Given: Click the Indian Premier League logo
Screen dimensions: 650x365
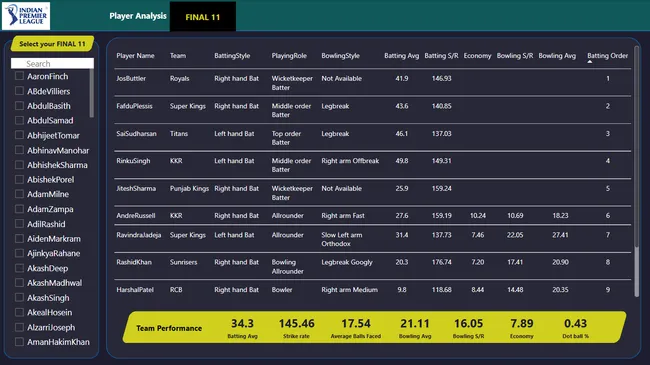Looking at the screenshot, I should (26, 16).
